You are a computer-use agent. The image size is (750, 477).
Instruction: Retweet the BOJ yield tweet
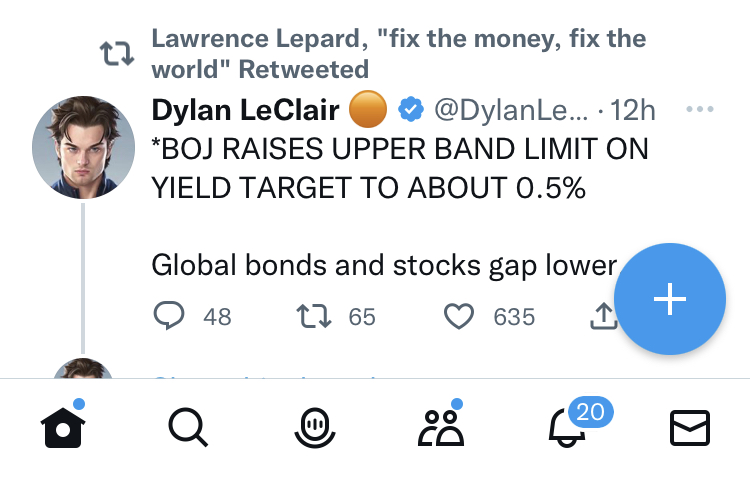click(x=314, y=317)
